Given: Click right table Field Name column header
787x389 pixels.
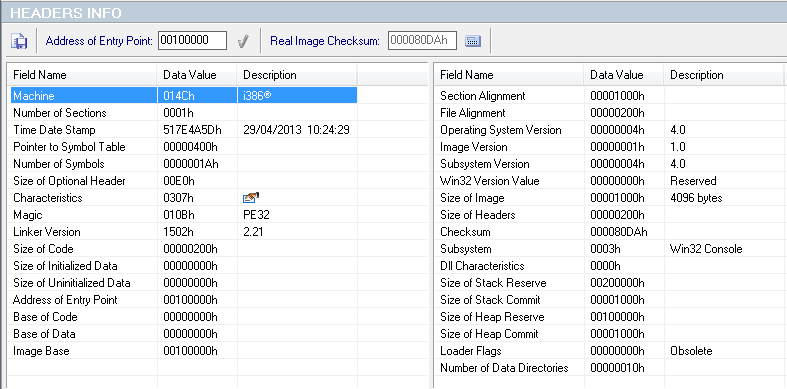Looking at the screenshot, I should click(x=510, y=75).
